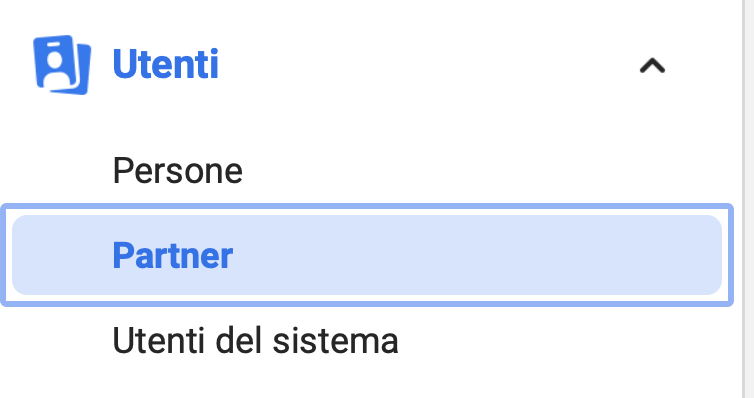Click the blue Utenti ID badge icon
This screenshot has width=754, height=398.
(62, 65)
